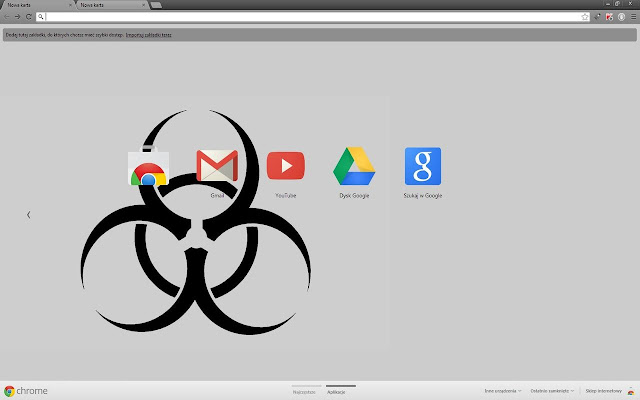Viewport: 640px width, 400px height.
Task: Click the YouTube label text
Action: [286, 196]
